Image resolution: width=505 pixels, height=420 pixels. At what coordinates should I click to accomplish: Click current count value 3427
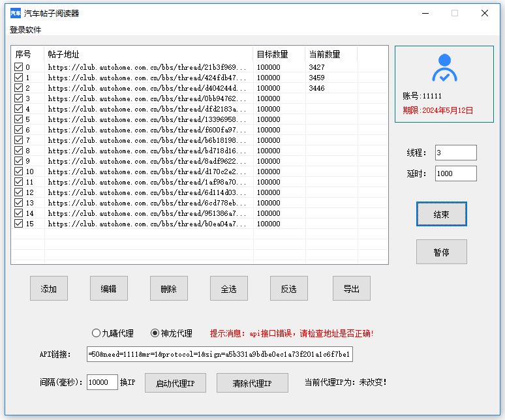(x=316, y=67)
